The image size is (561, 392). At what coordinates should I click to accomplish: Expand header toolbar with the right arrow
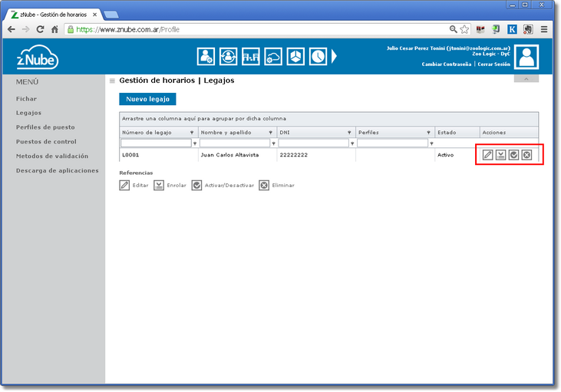click(335, 56)
